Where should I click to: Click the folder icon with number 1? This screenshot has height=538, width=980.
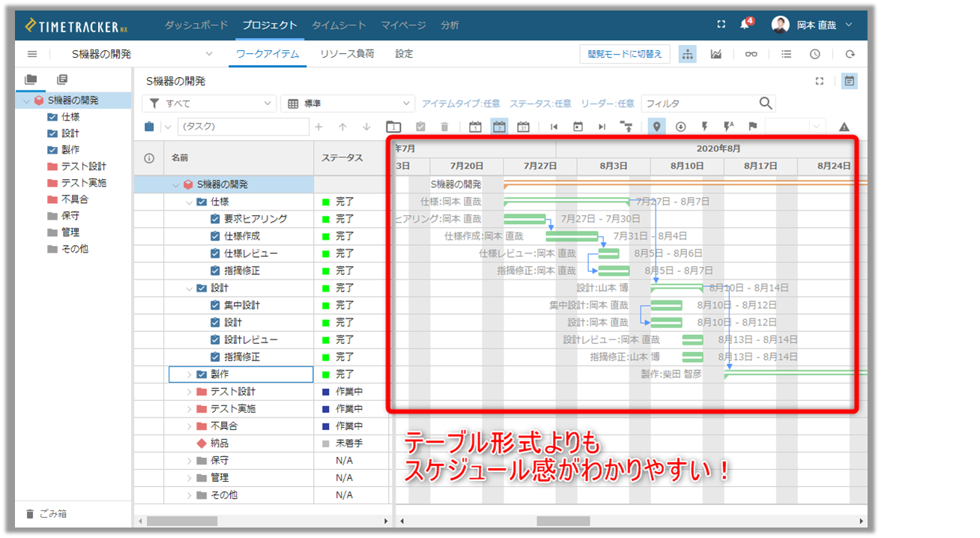(x=394, y=127)
